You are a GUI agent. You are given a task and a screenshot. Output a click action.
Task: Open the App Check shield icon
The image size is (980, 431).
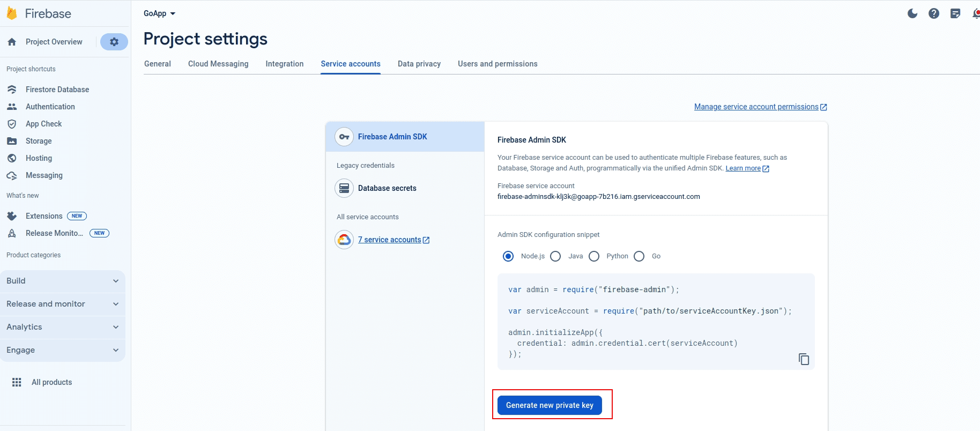point(12,124)
